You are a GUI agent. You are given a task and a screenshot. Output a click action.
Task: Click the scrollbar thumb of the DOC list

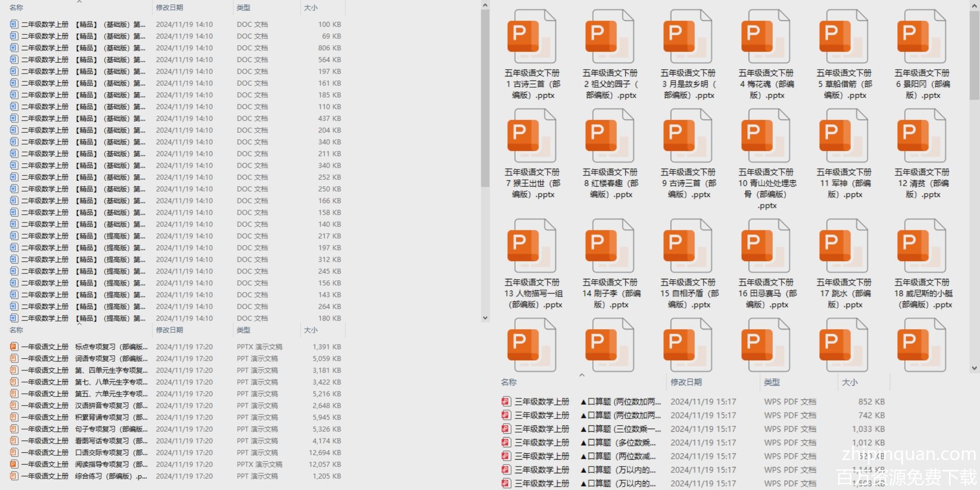(485, 98)
